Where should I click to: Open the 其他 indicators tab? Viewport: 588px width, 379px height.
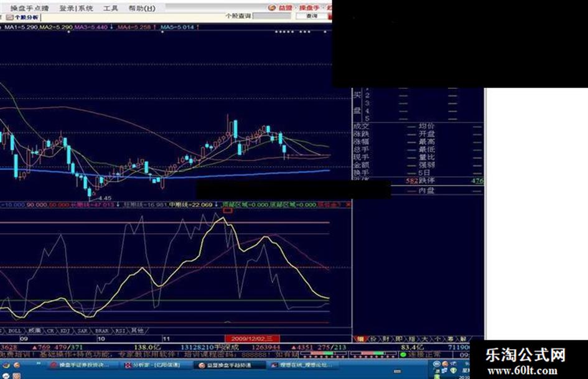click(x=138, y=331)
